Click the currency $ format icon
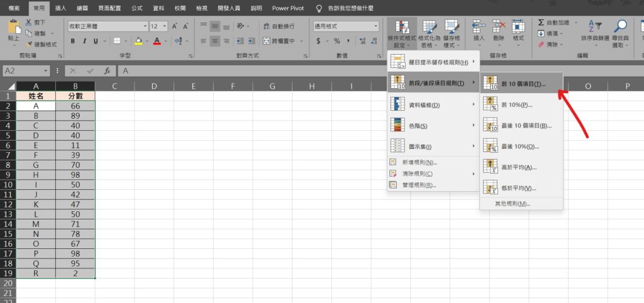 [318, 41]
